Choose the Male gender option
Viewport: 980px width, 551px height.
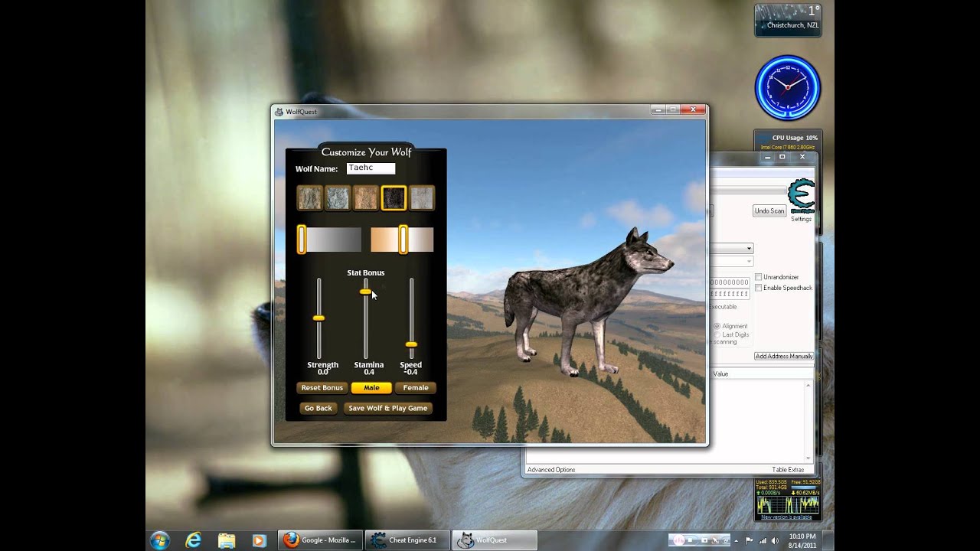371,388
